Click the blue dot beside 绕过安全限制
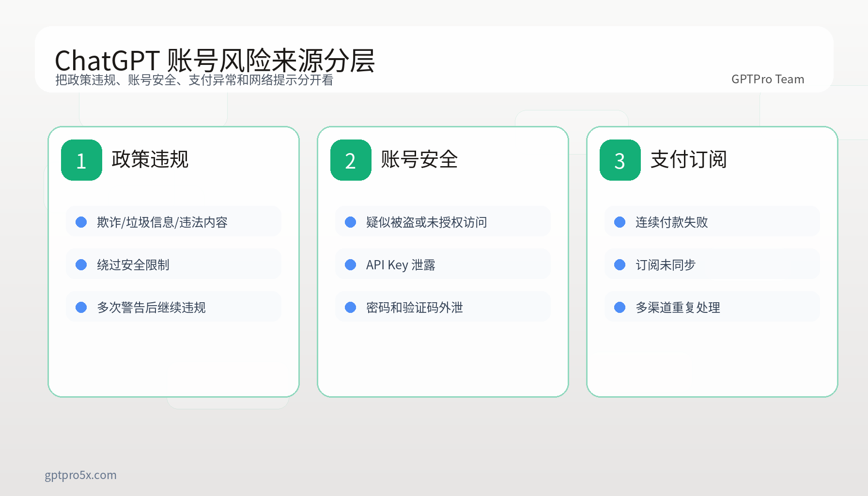The image size is (868, 496). [81, 264]
